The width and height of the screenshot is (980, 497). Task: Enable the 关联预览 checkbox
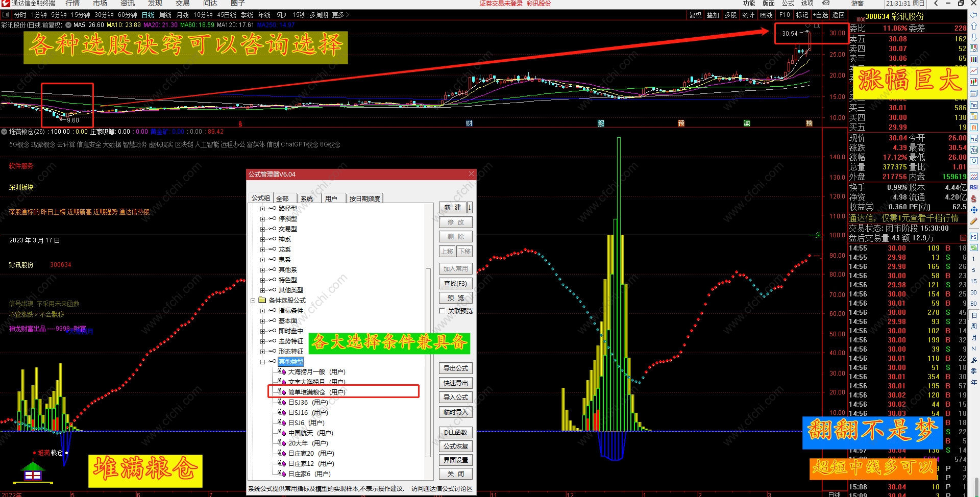click(x=443, y=311)
